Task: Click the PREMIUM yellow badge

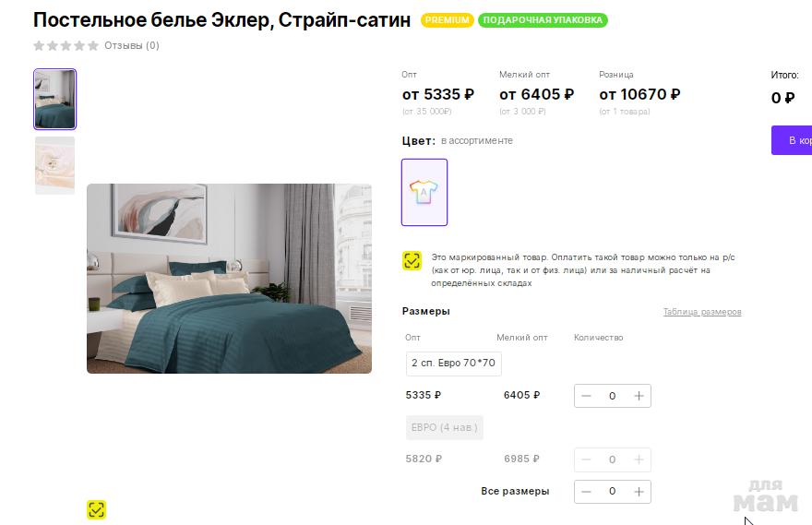Action: pyautogui.click(x=448, y=20)
